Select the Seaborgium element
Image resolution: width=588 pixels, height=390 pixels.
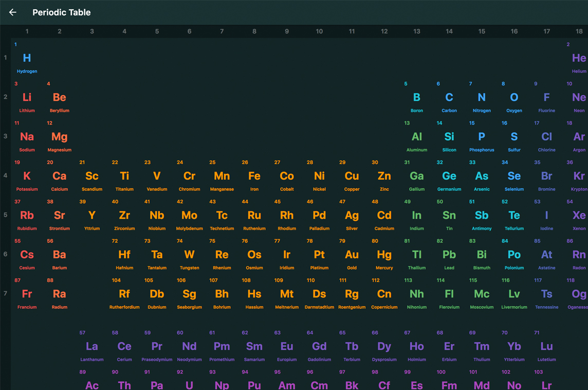coord(189,294)
